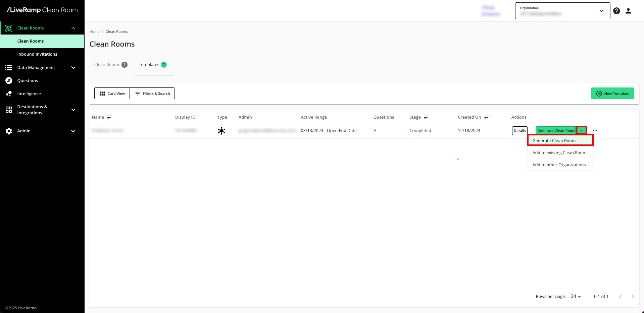Screen dimensions: 644x313
Task: Sort by Created On column icon
Action: coord(487,117)
